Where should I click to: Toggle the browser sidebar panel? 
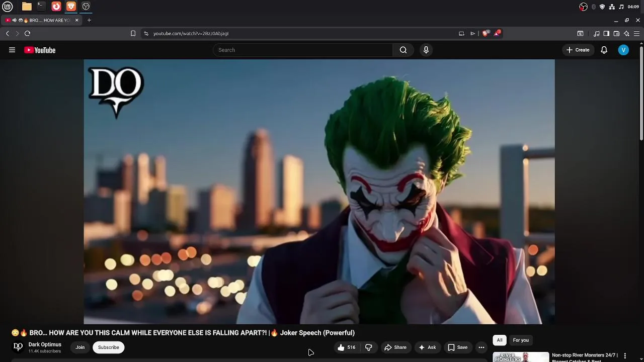pos(606,33)
